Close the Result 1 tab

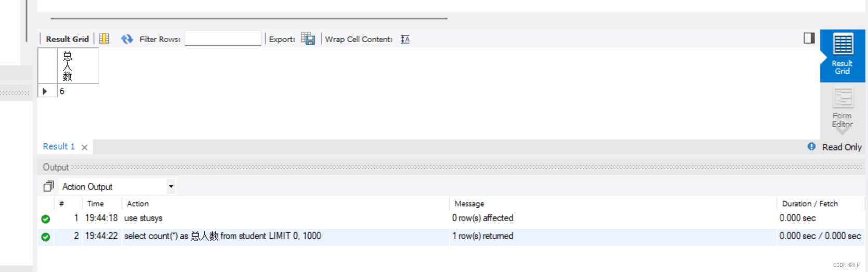(84, 147)
